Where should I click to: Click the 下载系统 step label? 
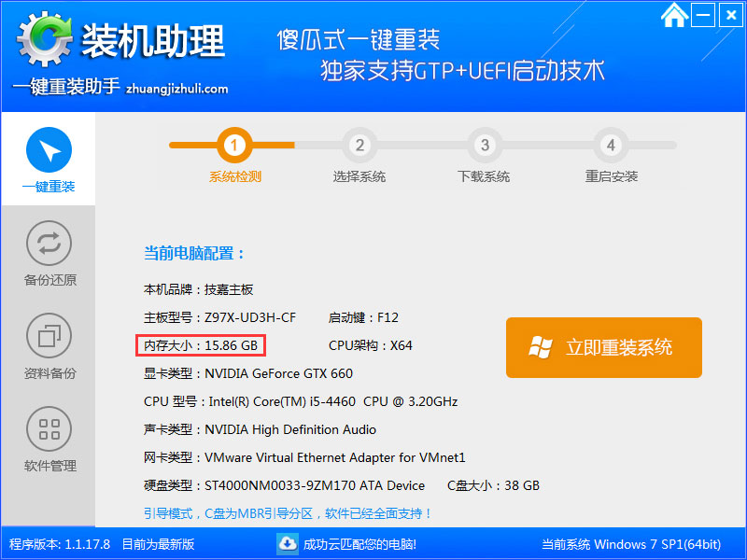pos(484,176)
